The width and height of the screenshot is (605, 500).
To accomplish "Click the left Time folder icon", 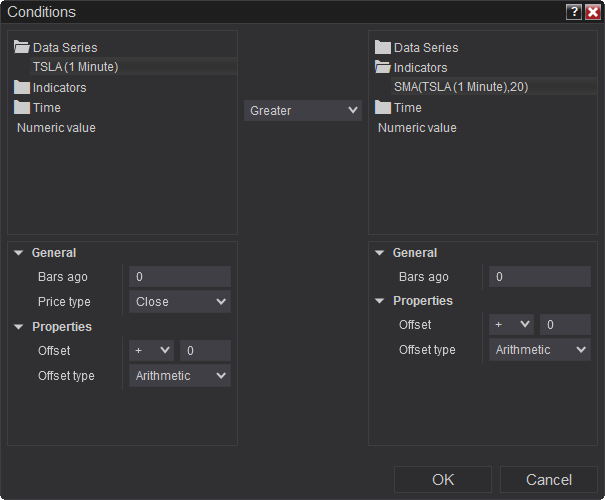I will (22, 107).
